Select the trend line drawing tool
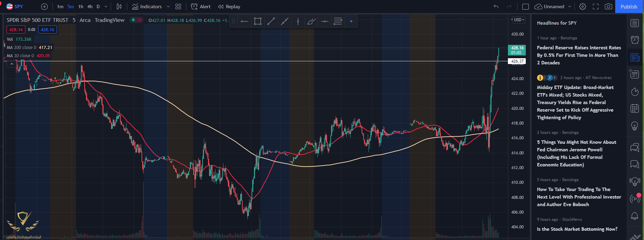This screenshot has width=644, height=240. click(x=271, y=22)
